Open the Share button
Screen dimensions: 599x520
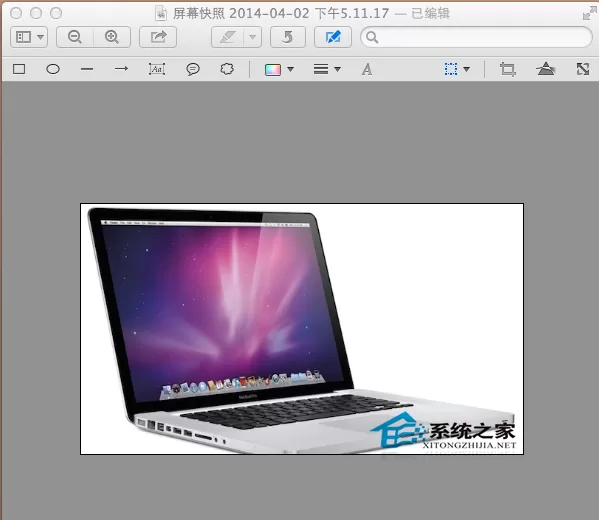(x=158, y=37)
